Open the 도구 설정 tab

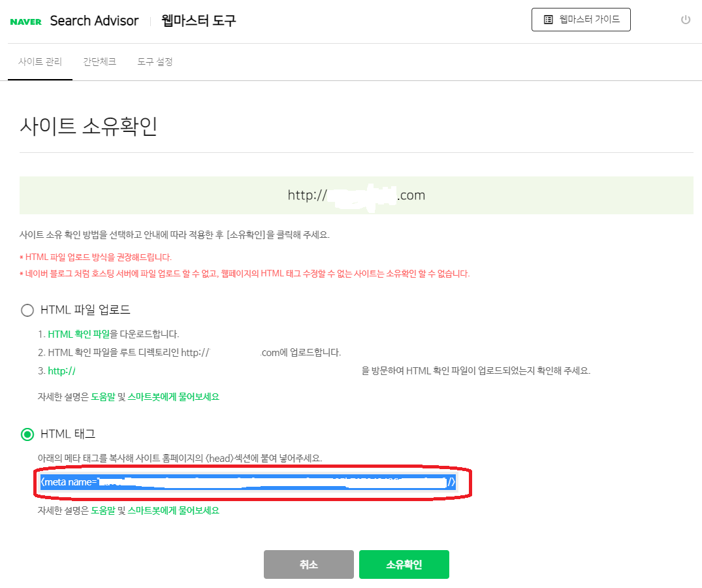click(154, 61)
